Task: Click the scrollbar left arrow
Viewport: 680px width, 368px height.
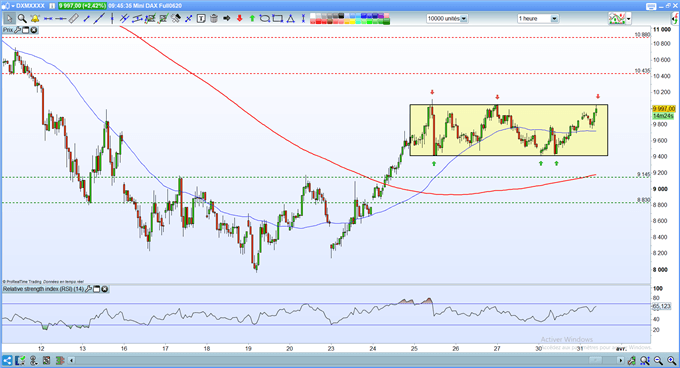Action: pos(72,360)
